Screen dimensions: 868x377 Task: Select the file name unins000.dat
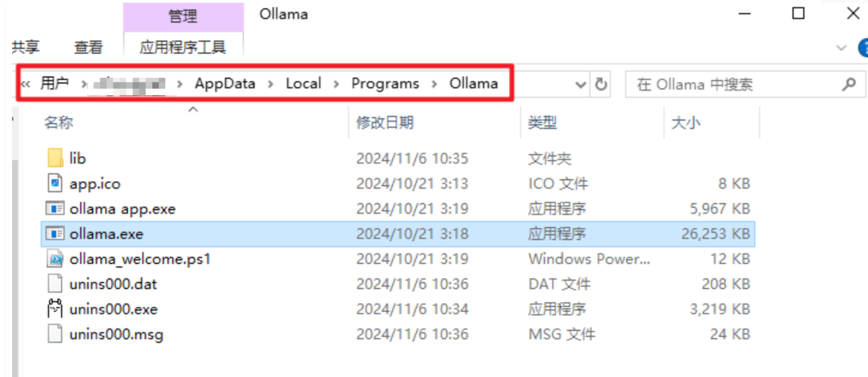click(x=113, y=284)
